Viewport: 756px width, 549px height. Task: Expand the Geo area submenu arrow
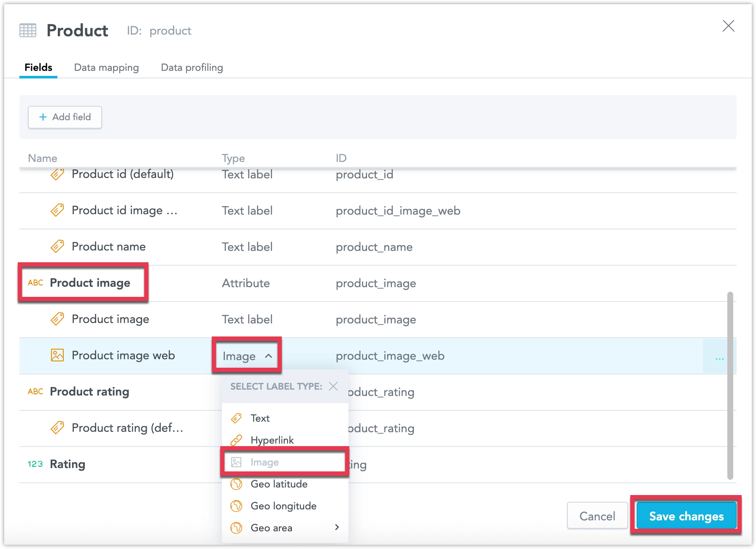pyautogui.click(x=337, y=527)
